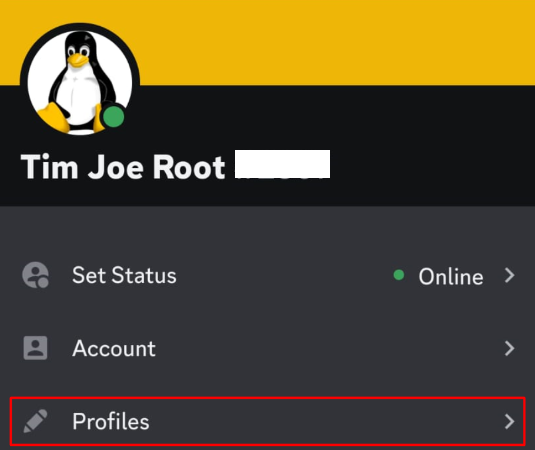The height and width of the screenshot is (450, 535).
Task: Click the word Root in the username
Action: click(x=189, y=167)
